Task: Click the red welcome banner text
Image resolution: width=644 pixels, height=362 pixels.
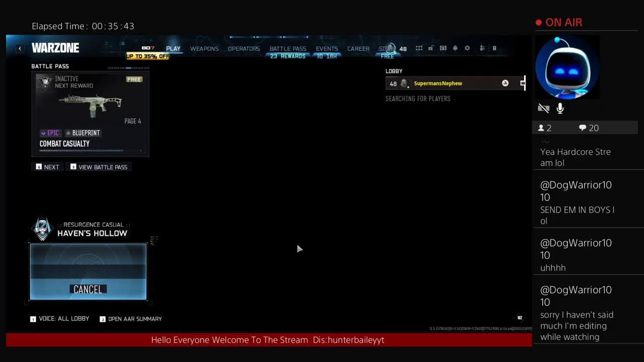Action: click(268, 340)
